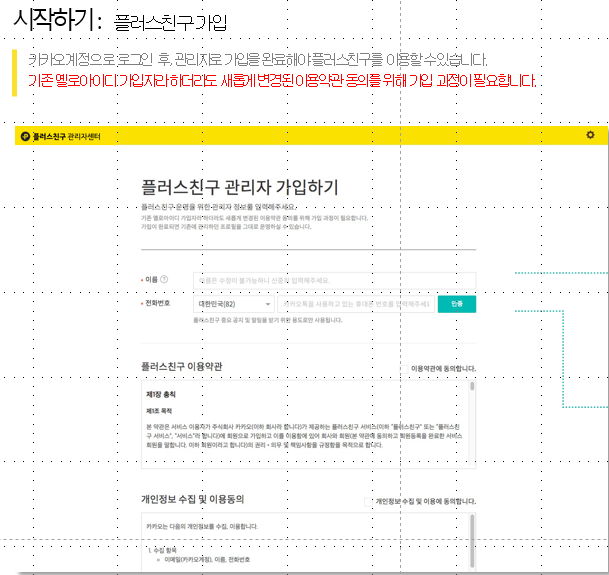Click the 개인정보 수집 및 이용동의 section title
609x575 pixels.
point(193,499)
